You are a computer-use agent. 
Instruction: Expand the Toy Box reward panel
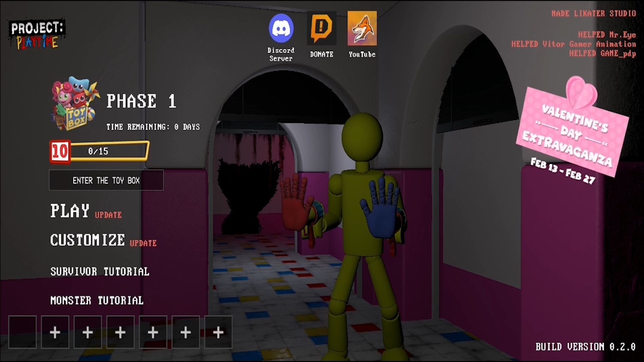[x=107, y=180]
